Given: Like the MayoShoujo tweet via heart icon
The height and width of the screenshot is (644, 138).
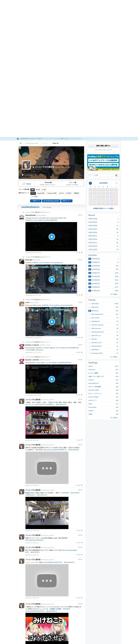Looking at the screenshot, I should tap(82, 252).
